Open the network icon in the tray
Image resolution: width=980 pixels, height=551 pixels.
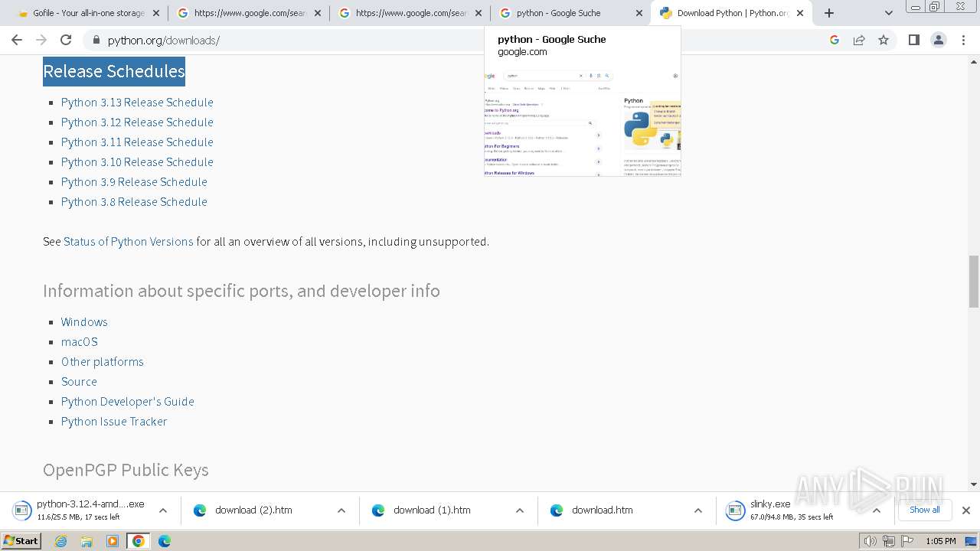coord(889,541)
